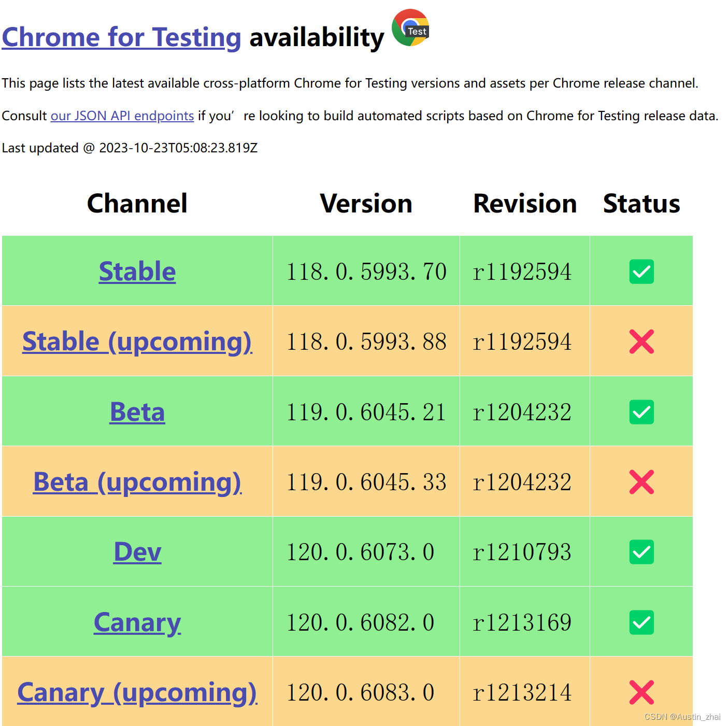Click the green checkmark in the Dev row
Image resolution: width=728 pixels, height=726 pixels.
(641, 552)
